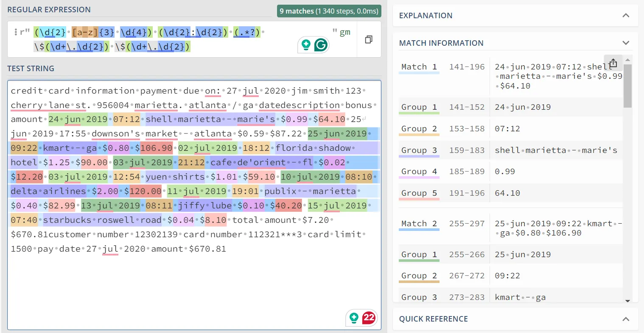The image size is (644, 333).
Task: Click the Regular Expression section label
Action: point(49,10)
